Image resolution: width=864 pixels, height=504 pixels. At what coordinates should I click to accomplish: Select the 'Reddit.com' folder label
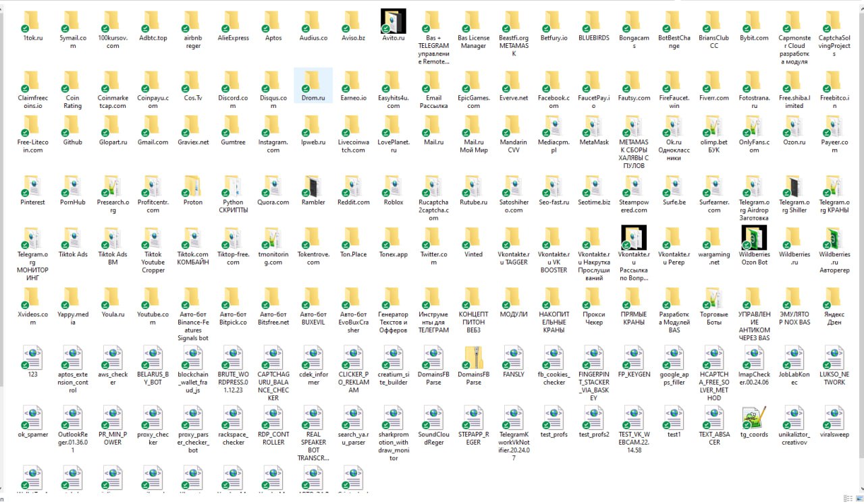[353, 202]
